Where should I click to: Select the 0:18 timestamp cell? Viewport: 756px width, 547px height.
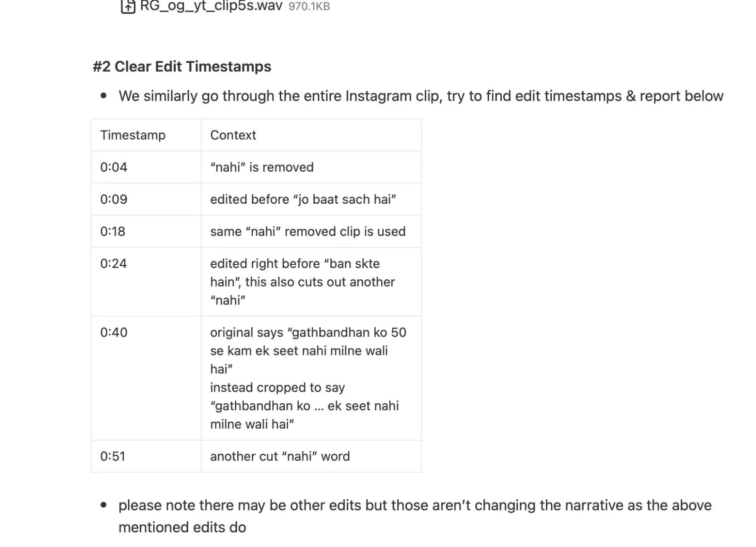(x=146, y=232)
